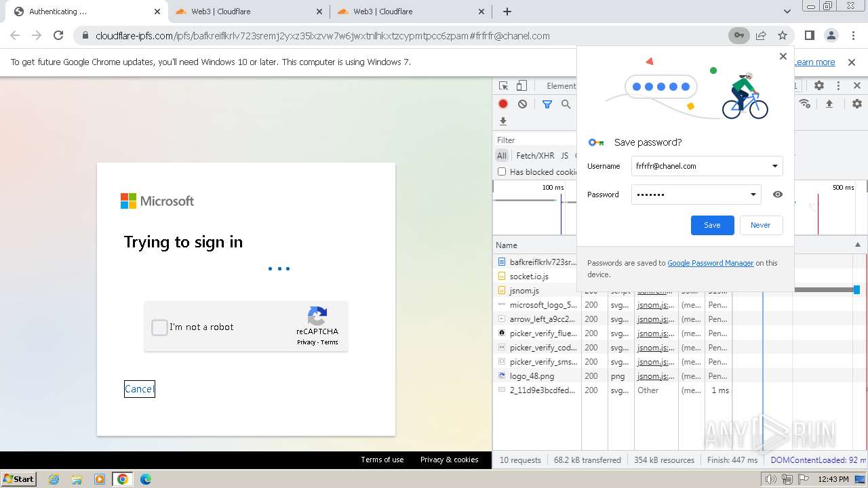Expand the Password dropdown
The width and height of the screenshot is (868, 488).
pyautogui.click(x=753, y=195)
